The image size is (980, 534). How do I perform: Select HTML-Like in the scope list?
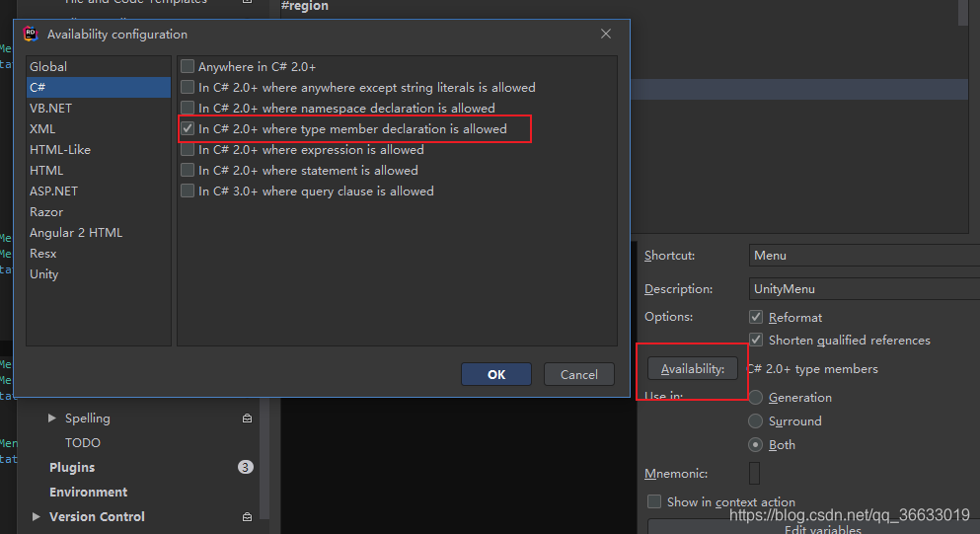98,149
